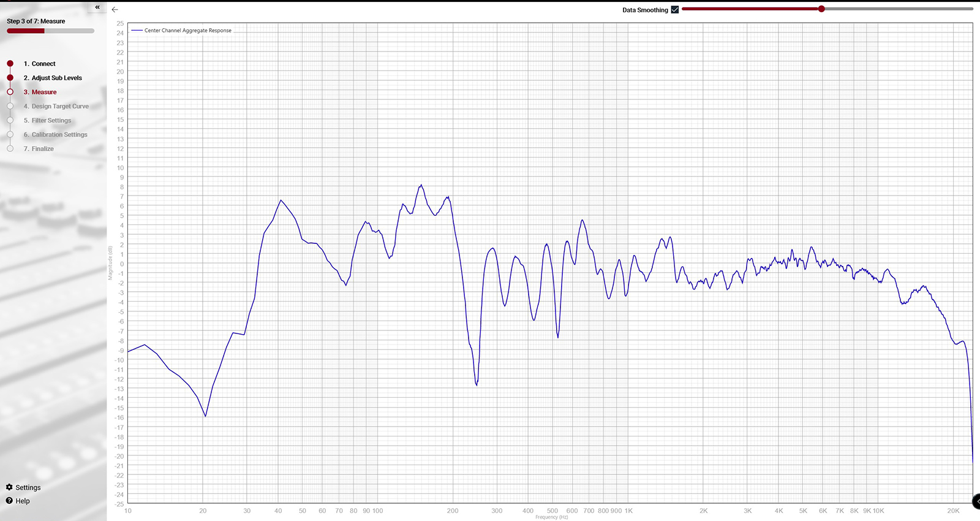Click the Measure step circle marker

[10, 92]
